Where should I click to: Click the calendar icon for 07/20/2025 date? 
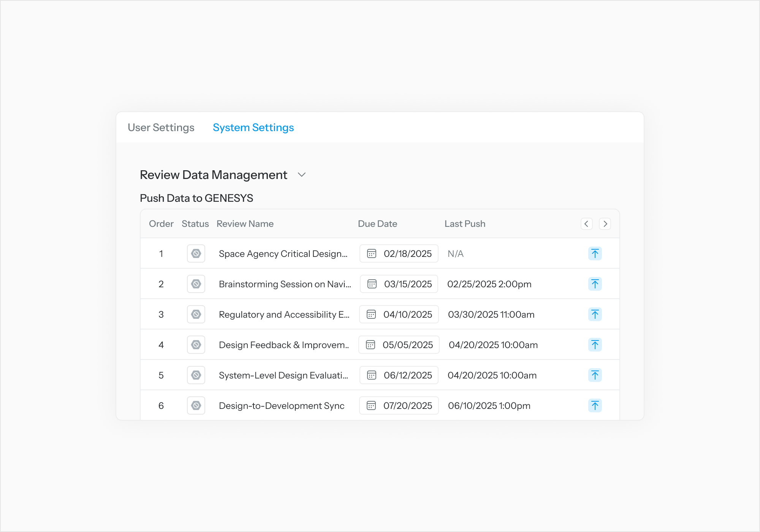click(371, 405)
